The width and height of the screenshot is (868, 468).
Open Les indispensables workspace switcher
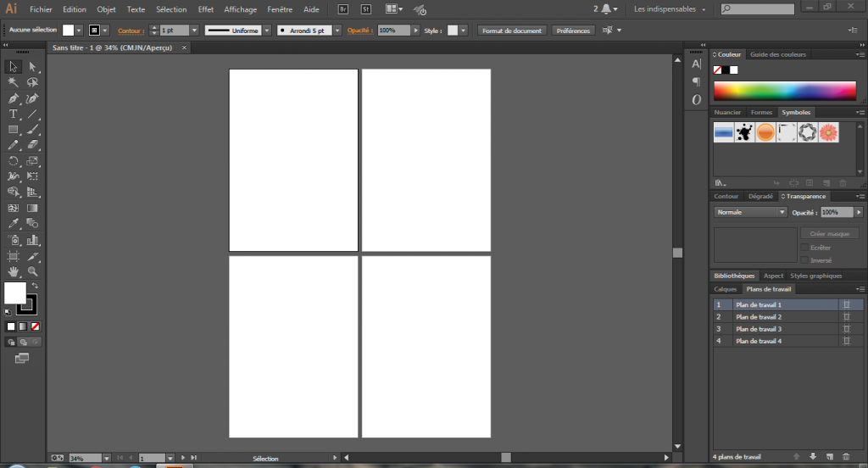click(x=670, y=8)
